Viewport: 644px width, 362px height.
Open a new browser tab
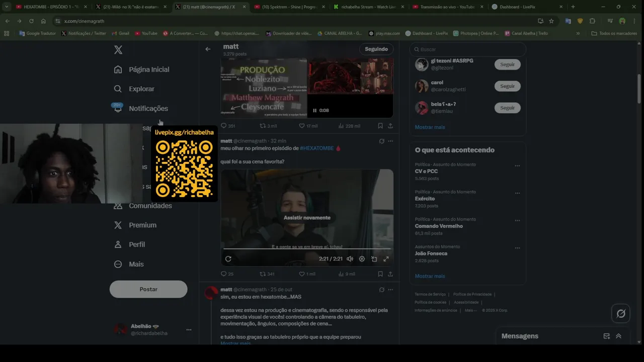[x=573, y=7]
